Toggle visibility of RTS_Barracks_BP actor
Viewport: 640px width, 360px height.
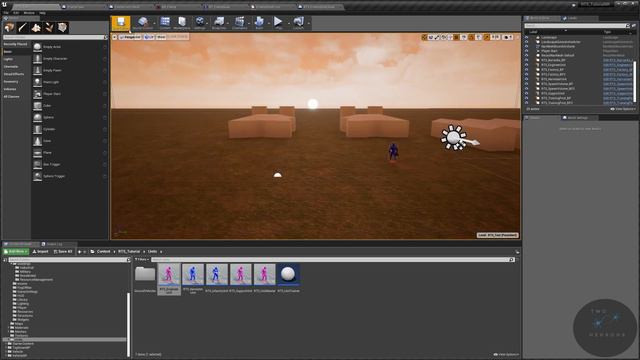pos(527,60)
